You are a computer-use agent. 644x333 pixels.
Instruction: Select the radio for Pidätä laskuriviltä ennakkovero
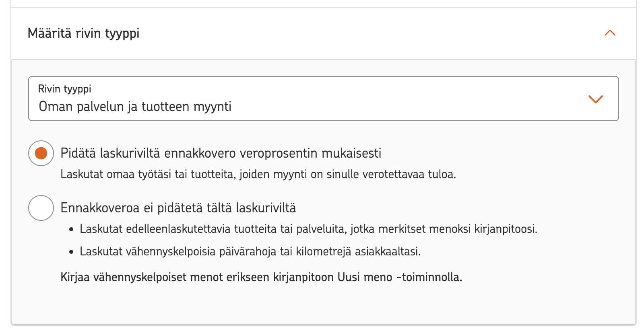coord(40,153)
